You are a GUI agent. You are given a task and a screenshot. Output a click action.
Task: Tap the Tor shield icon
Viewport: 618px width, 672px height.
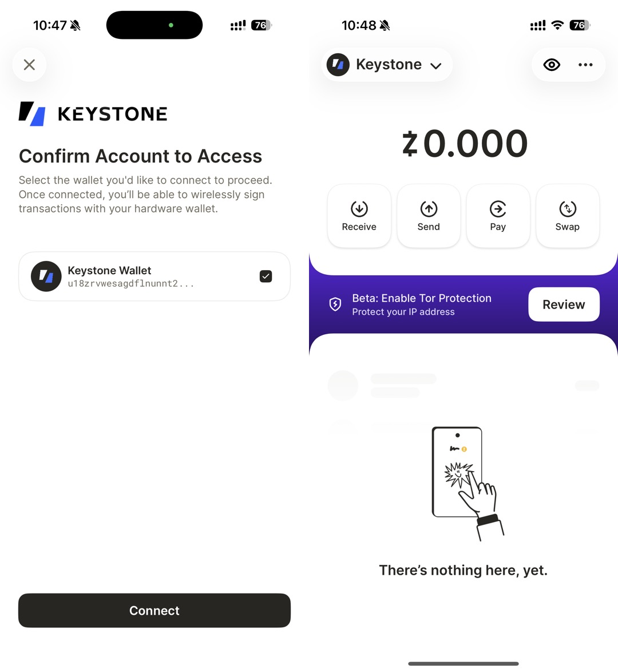point(335,304)
